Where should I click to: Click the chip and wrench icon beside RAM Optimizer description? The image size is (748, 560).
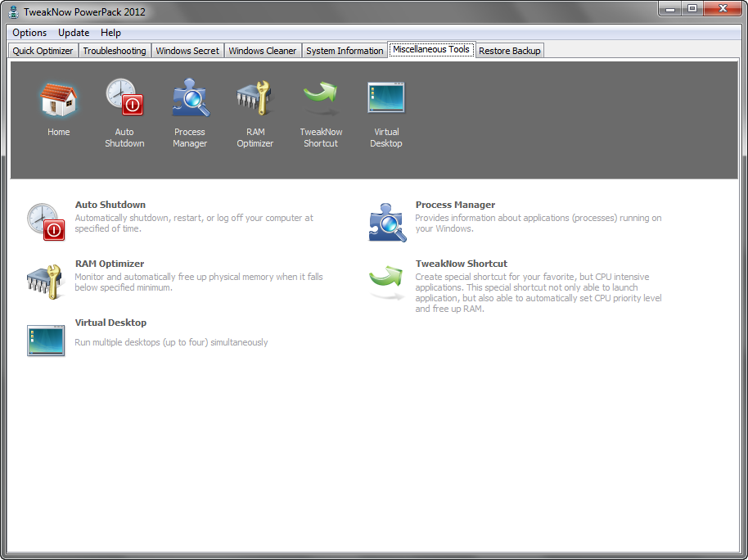(x=45, y=282)
